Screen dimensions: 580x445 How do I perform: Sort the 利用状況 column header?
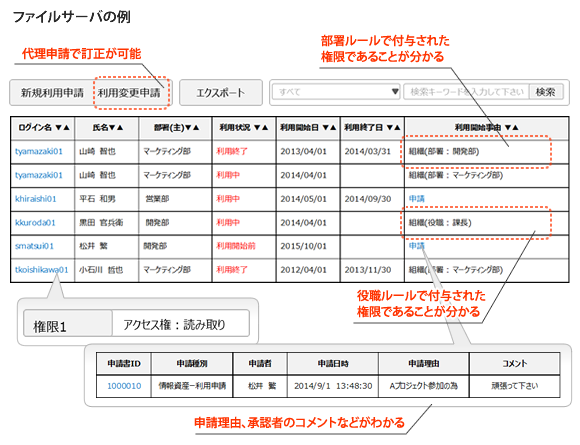pos(244,128)
